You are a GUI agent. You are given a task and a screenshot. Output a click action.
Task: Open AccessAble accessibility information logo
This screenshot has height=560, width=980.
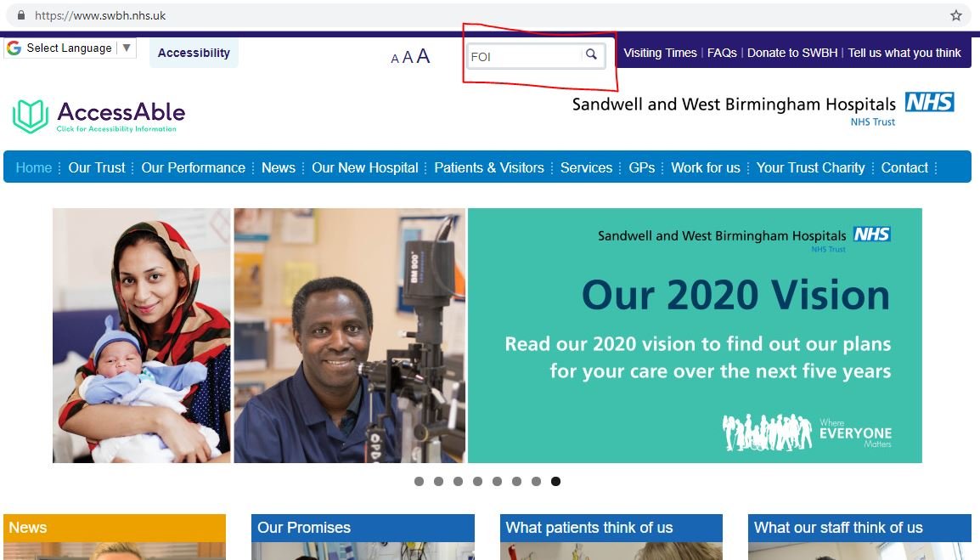[99, 116]
